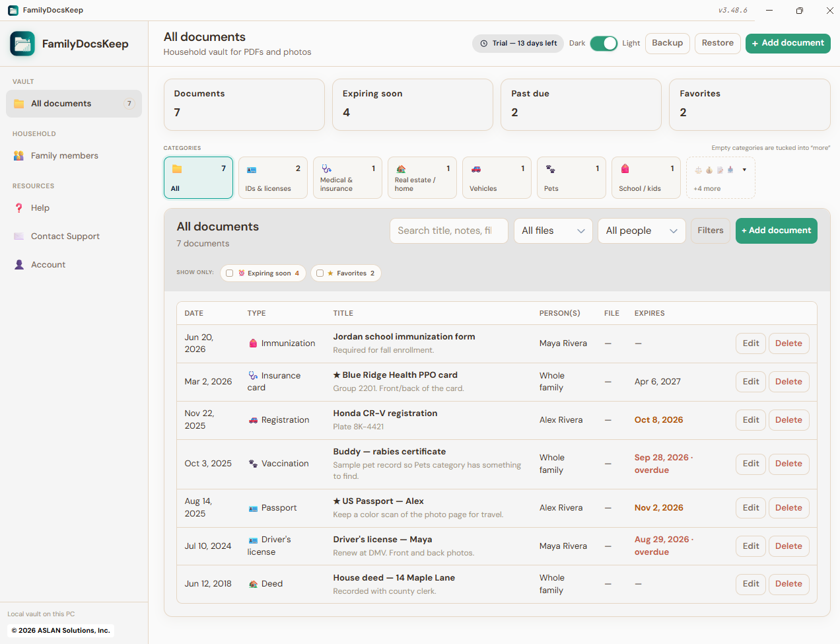Click the app icon in the title bar
This screenshot has height=644, width=840.
pyautogui.click(x=13, y=11)
